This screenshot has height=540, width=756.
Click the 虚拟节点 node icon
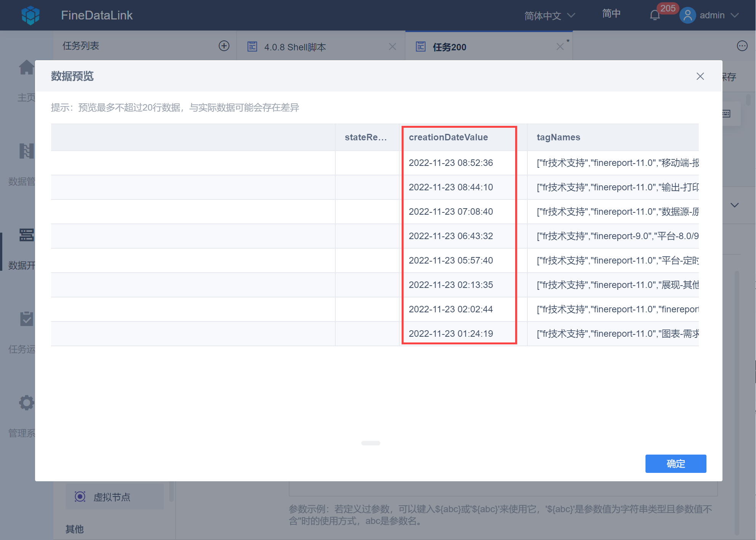pyautogui.click(x=80, y=497)
